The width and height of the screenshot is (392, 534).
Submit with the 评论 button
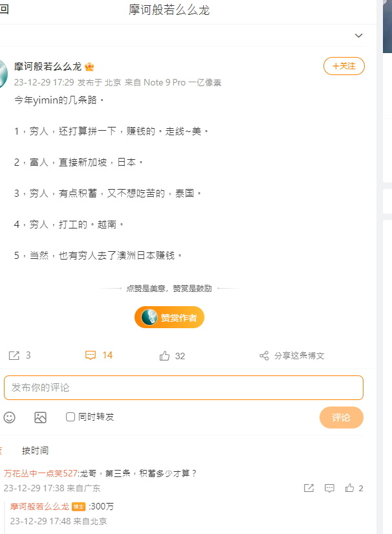(x=342, y=417)
